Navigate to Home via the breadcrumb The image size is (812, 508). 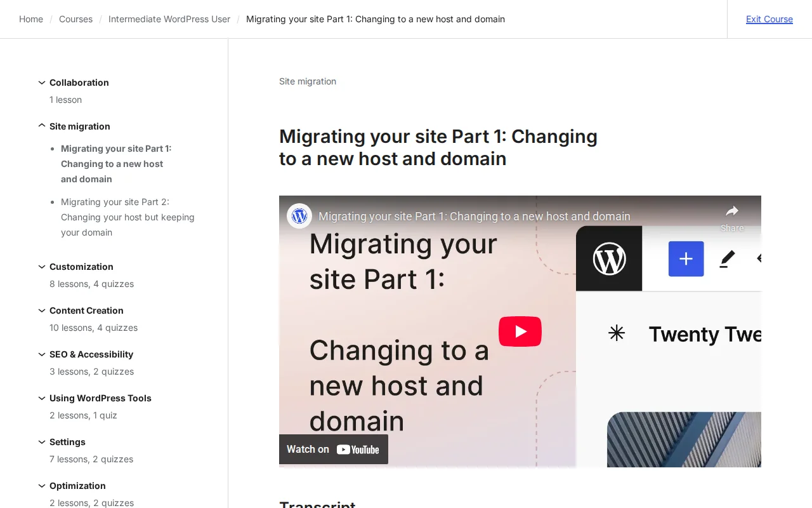tap(31, 19)
